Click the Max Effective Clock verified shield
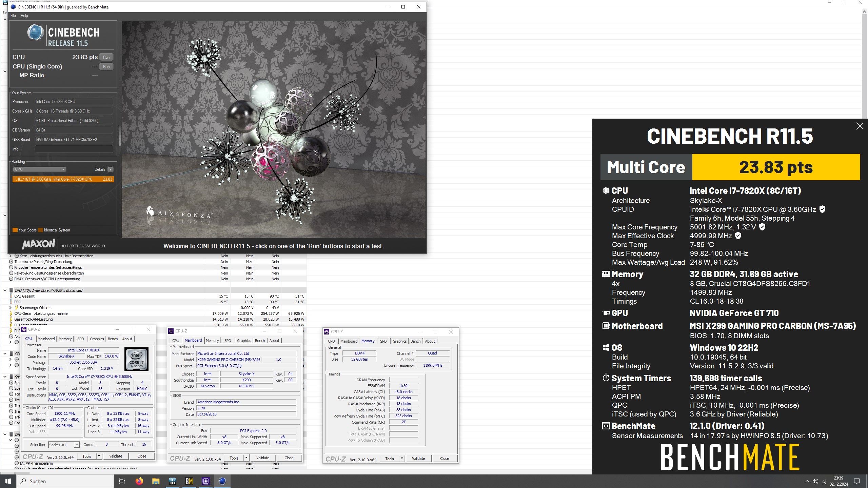The height and width of the screenshot is (488, 868). [x=738, y=236]
